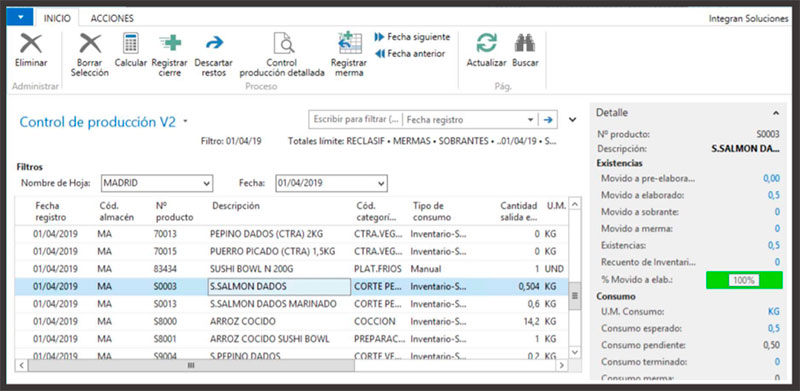
Task: Collapse the Detalle panel
Action: pos(776,113)
